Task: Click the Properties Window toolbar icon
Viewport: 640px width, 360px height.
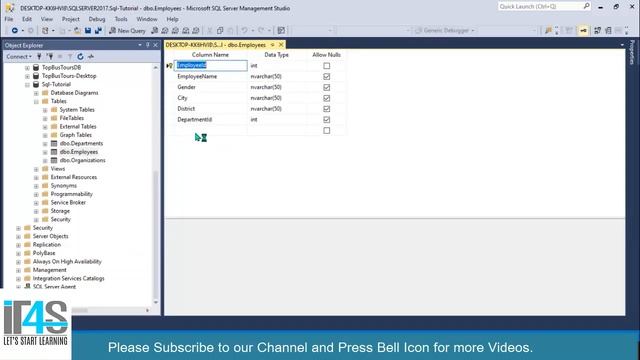Action: [x=281, y=31]
